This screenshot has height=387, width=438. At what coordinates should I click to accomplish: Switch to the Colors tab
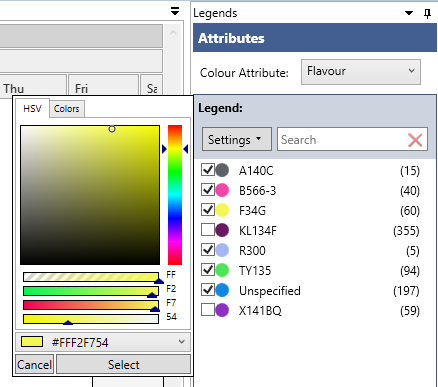coord(67,109)
